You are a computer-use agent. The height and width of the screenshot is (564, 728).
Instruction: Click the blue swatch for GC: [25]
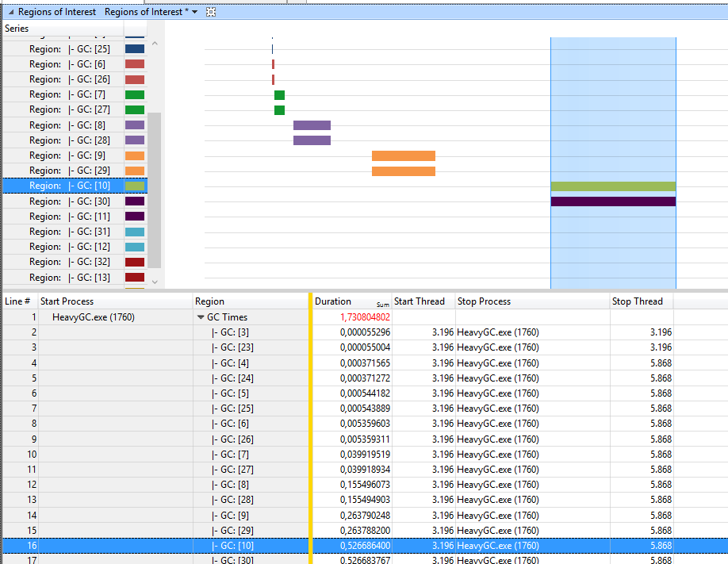tap(135, 48)
